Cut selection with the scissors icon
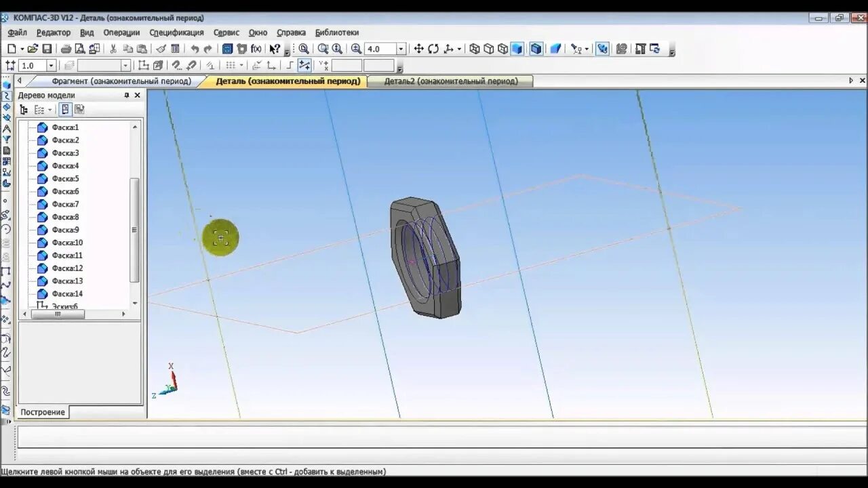The height and width of the screenshot is (488, 868). coord(113,49)
